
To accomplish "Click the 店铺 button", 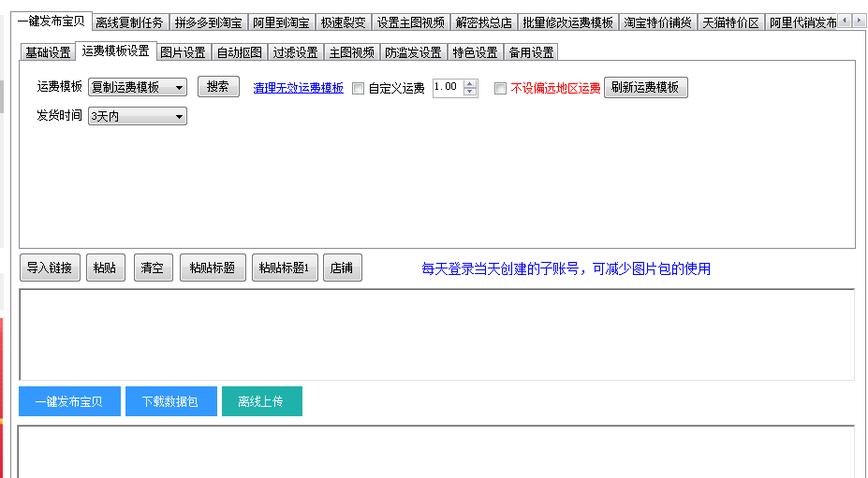I will point(342,268).
